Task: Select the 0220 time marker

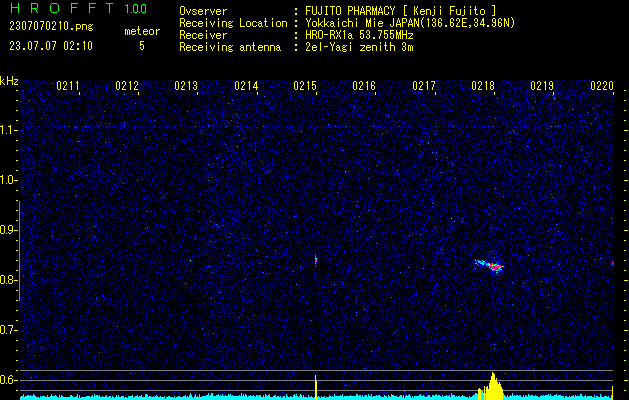Action: (601, 87)
